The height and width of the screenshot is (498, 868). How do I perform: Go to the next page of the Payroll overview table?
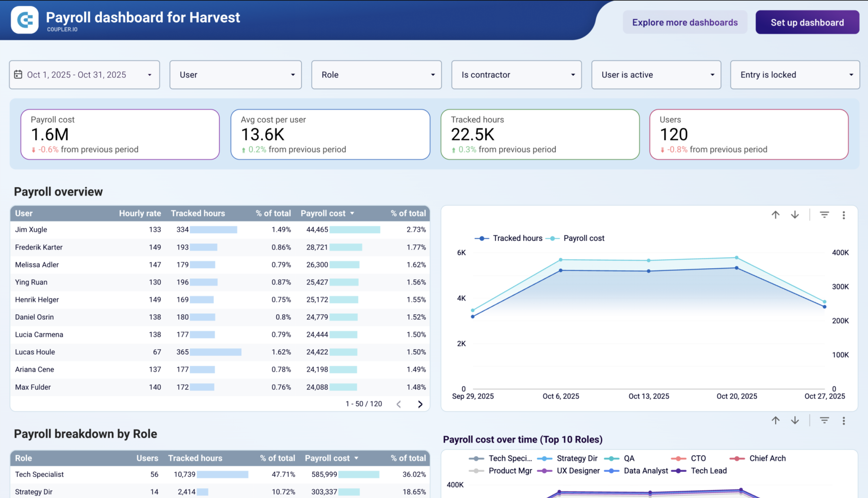pyautogui.click(x=420, y=404)
